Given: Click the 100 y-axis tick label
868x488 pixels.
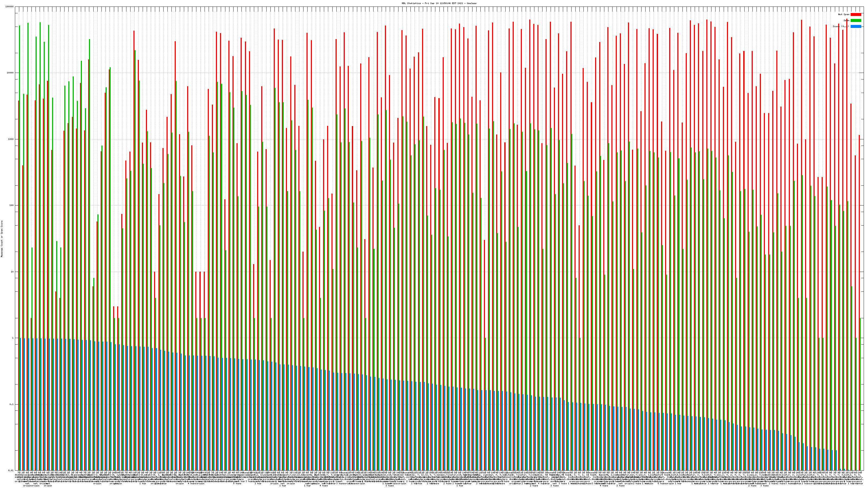Looking at the screenshot, I should click(x=12, y=206).
